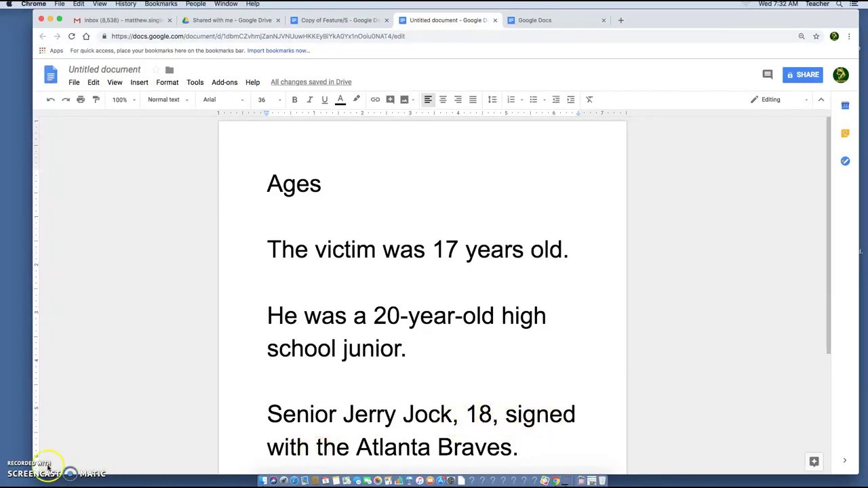Open the Arial font dropdown
This screenshot has height=488, width=868.
click(223, 100)
